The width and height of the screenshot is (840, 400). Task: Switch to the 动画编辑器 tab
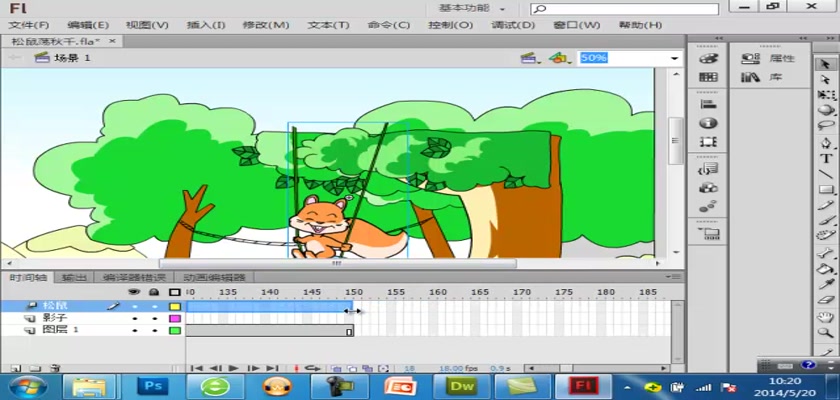(x=214, y=277)
